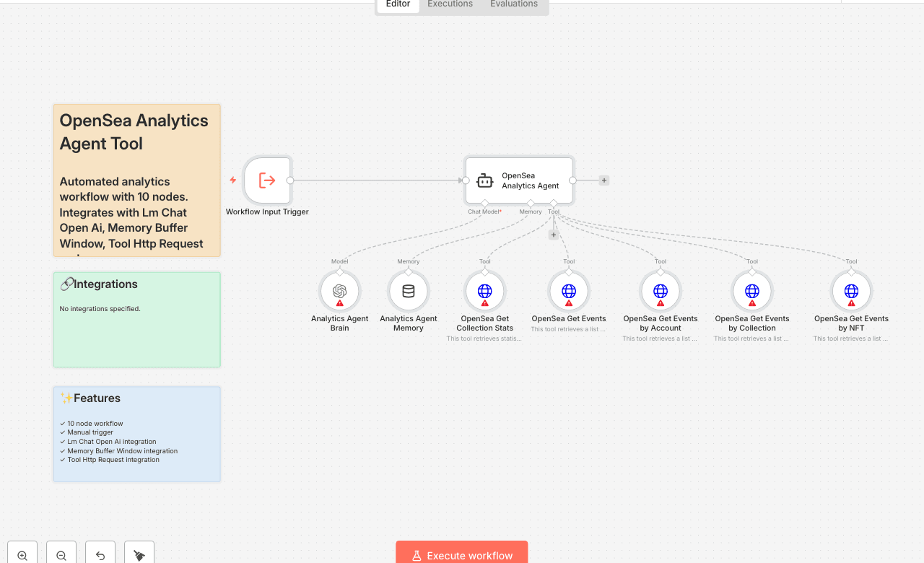Undo the last canvas action

[100, 552]
